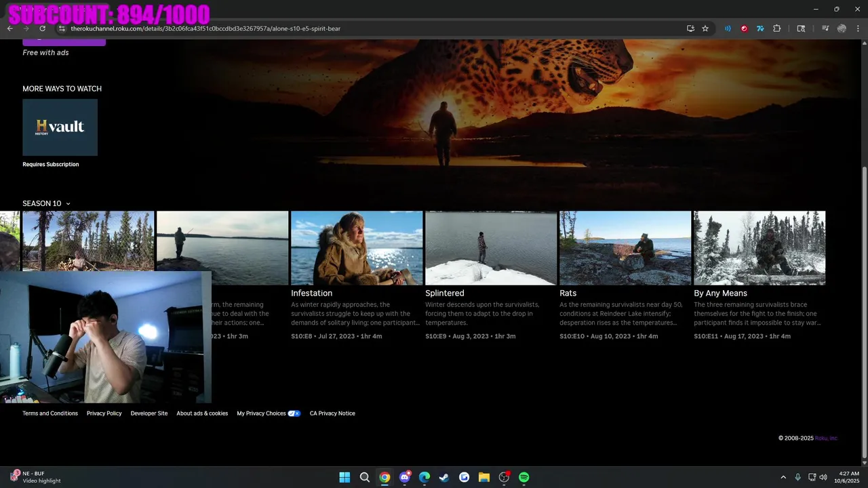The image size is (868, 488).
Task: Click the Rats episode title
Action: point(568,293)
